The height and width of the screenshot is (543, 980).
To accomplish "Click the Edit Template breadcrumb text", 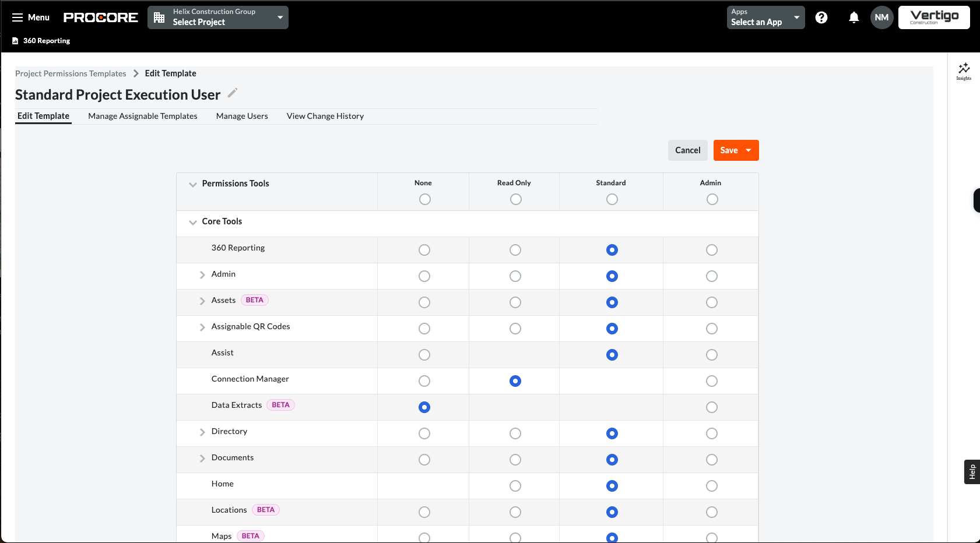I will tap(171, 73).
